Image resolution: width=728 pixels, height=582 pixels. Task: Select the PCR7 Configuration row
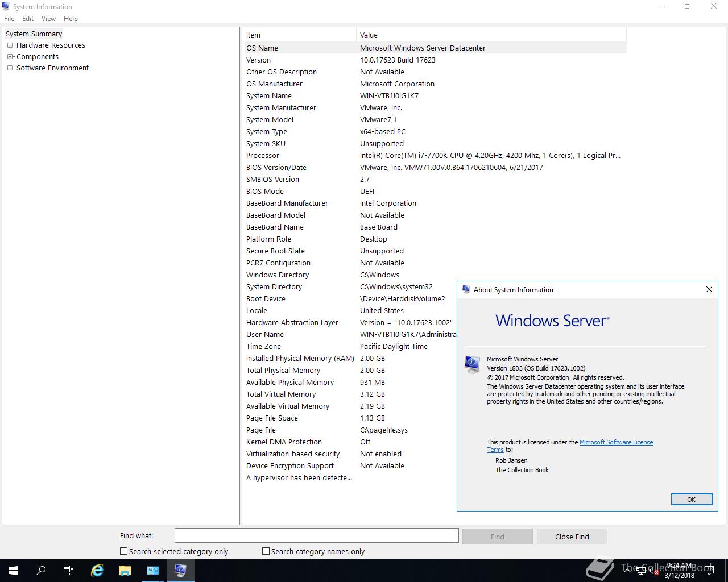tap(436, 263)
